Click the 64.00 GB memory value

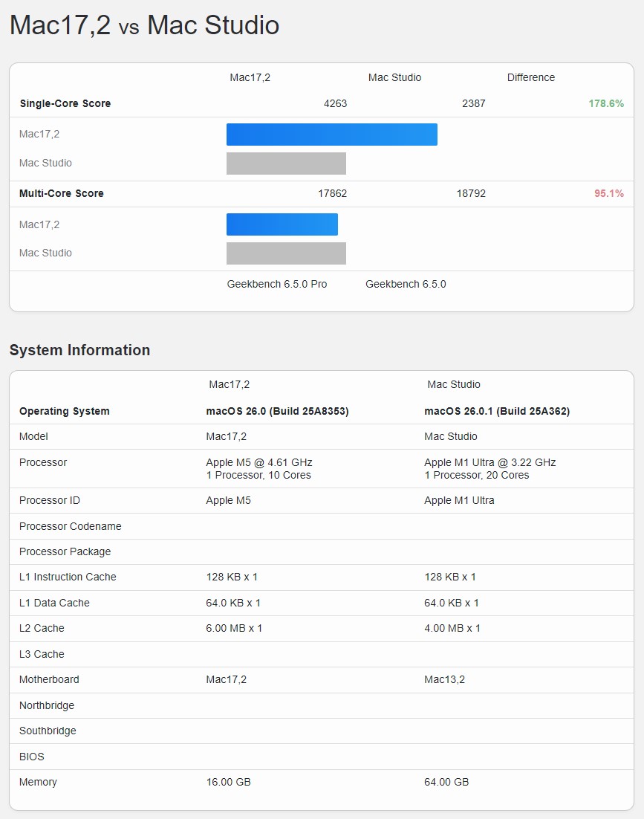(446, 782)
